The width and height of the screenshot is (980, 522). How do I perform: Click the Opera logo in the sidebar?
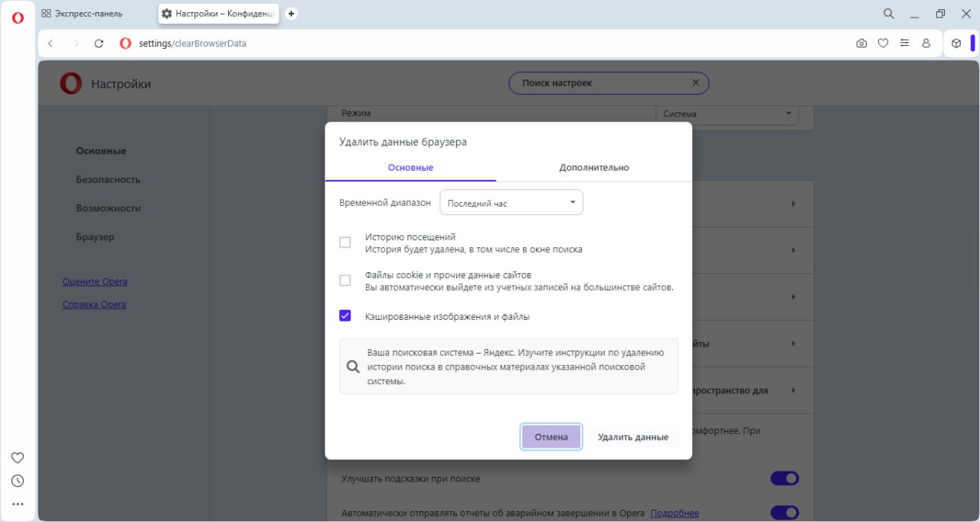point(18,18)
